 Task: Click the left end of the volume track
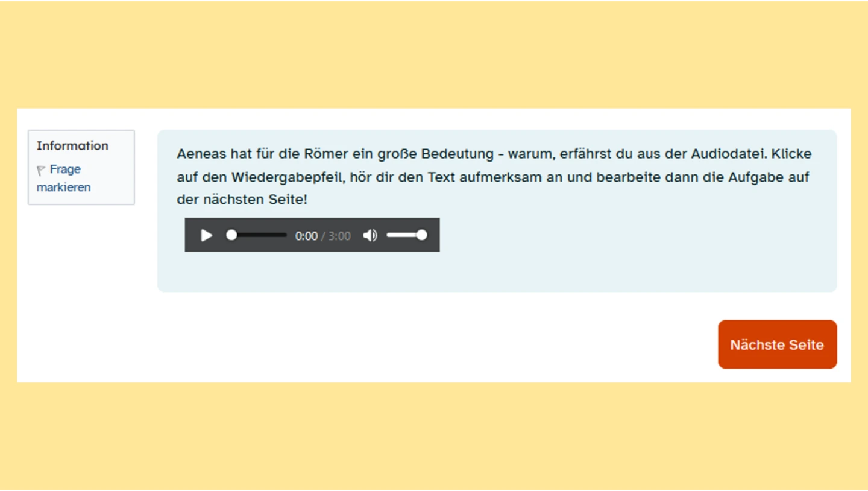(x=389, y=235)
